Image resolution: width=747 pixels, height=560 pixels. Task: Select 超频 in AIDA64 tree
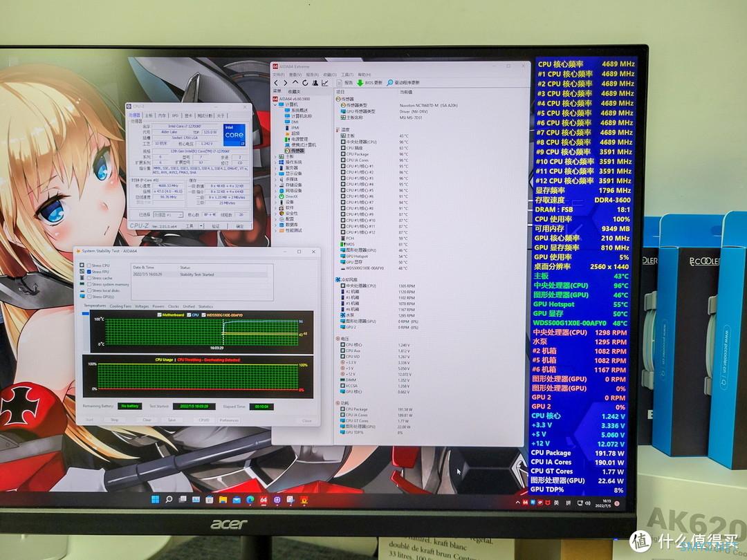click(x=292, y=133)
